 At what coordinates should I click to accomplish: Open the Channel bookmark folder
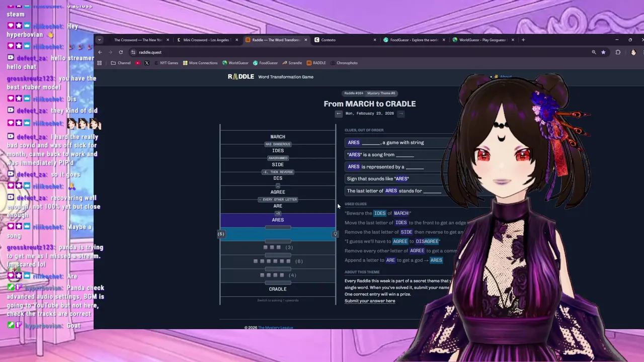[121, 63]
